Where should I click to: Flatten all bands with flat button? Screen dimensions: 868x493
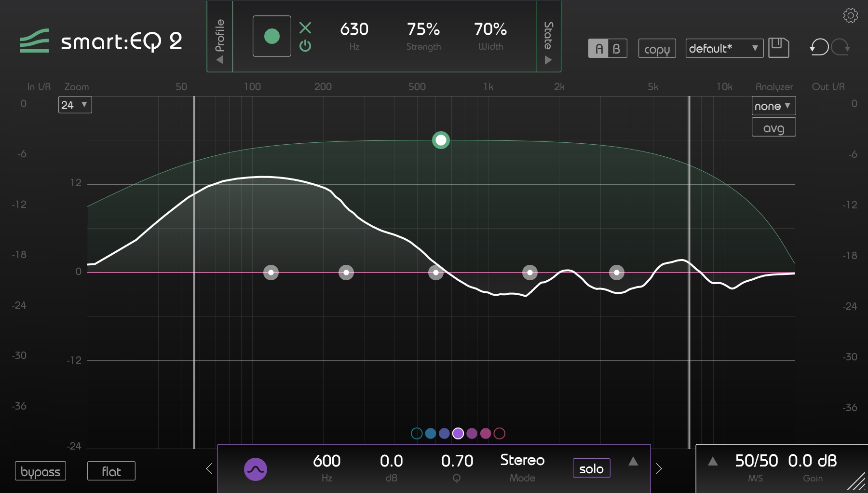pos(111,471)
